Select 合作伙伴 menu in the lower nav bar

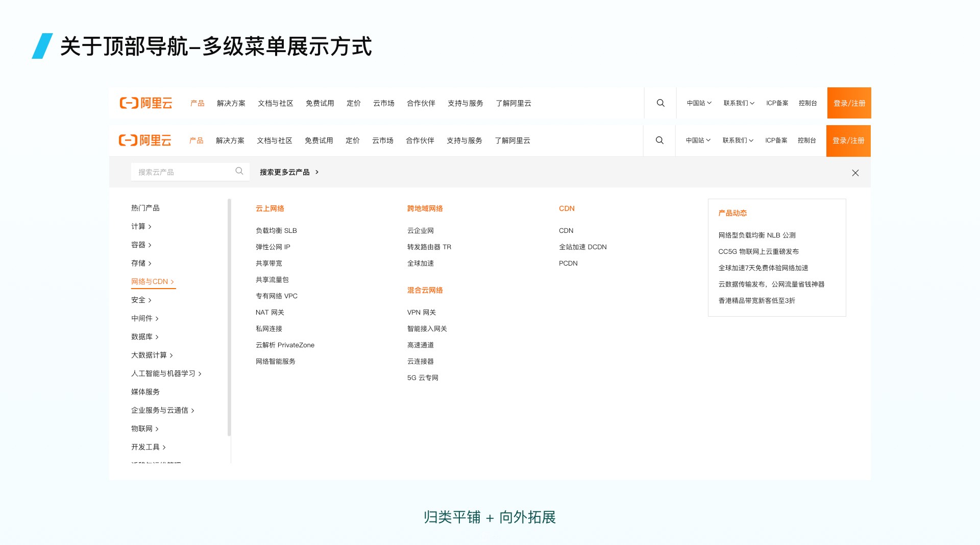pos(420,140)
